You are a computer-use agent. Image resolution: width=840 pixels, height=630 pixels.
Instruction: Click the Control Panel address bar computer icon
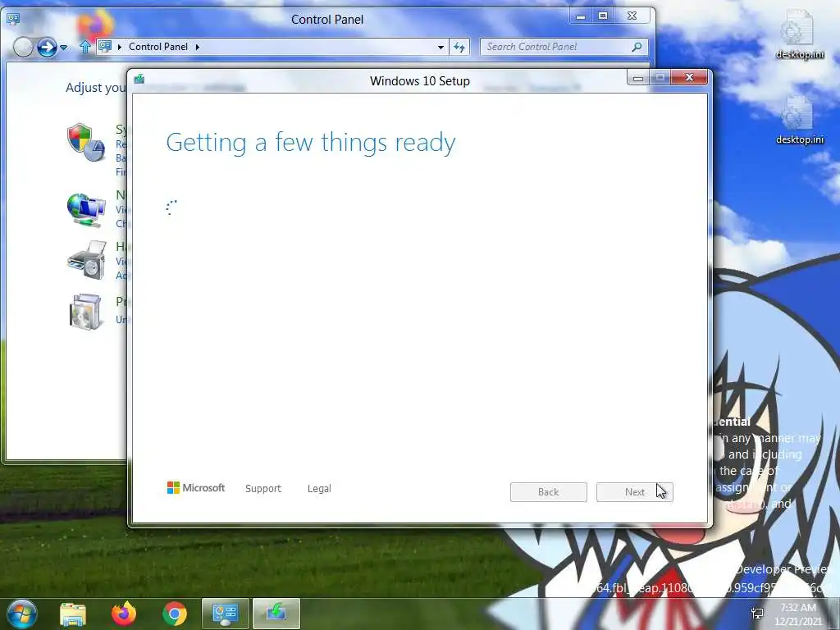(x=106, y=47)
